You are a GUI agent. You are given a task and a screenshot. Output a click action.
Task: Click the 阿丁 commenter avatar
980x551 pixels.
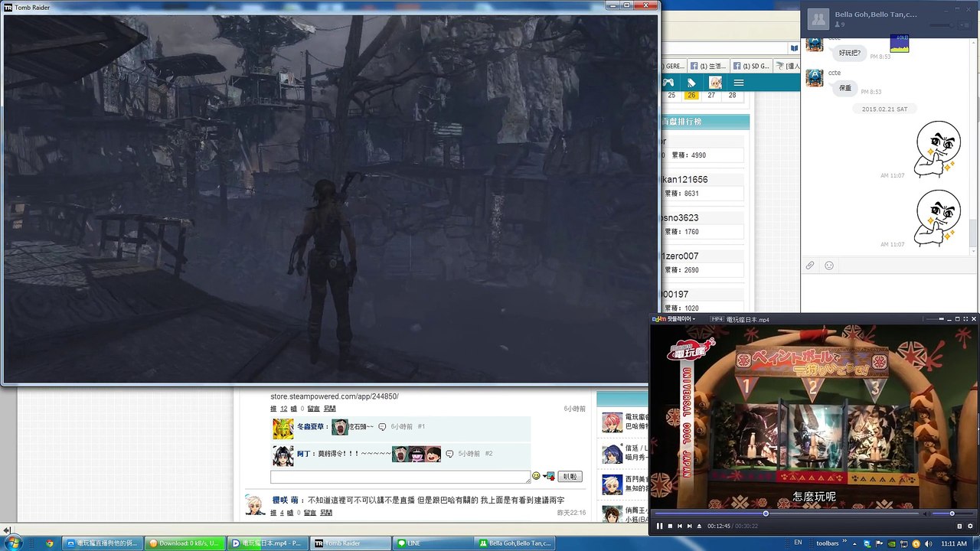pyautogui.click(x=283, y=456)
